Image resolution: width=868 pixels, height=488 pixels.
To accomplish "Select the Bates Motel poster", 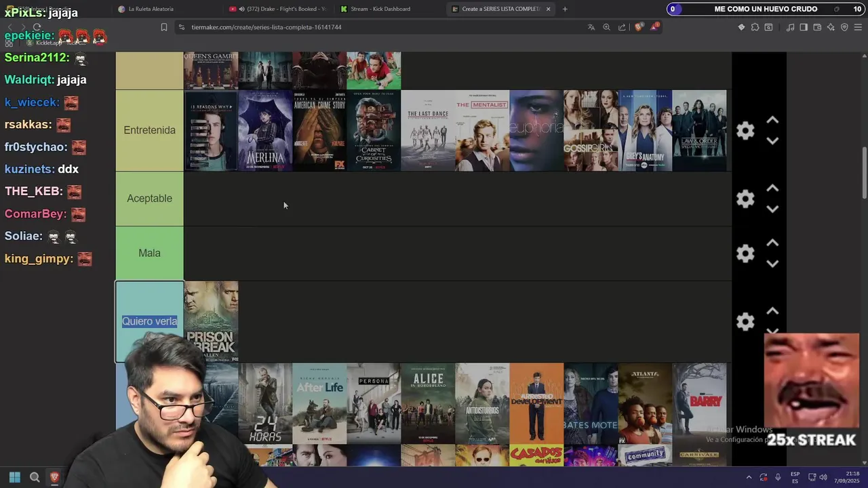I will 591,403.
